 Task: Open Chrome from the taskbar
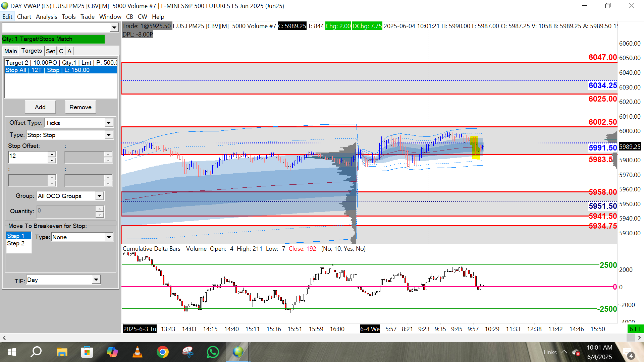click(x=162, y=352)
